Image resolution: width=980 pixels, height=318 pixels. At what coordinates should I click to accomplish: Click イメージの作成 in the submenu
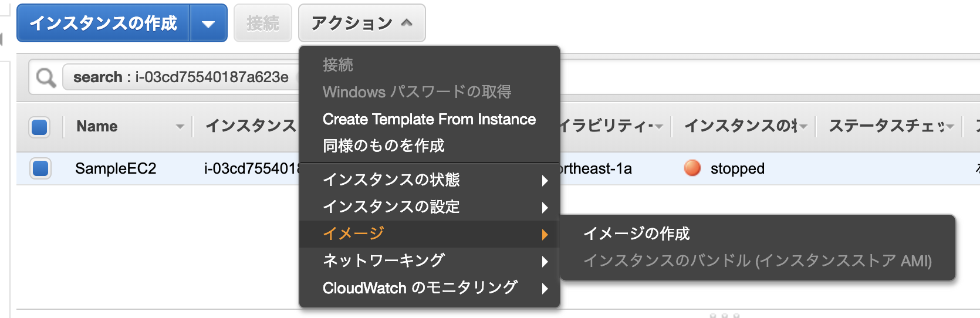pos(637,234)
